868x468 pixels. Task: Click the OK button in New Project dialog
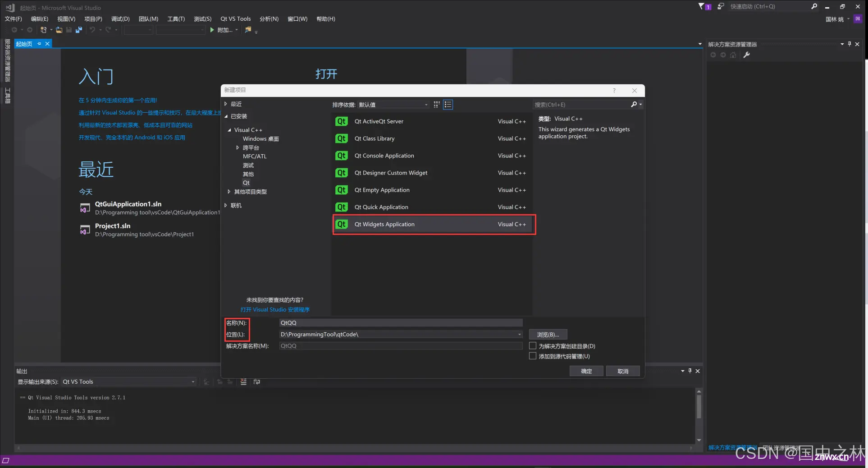[586, 371]
